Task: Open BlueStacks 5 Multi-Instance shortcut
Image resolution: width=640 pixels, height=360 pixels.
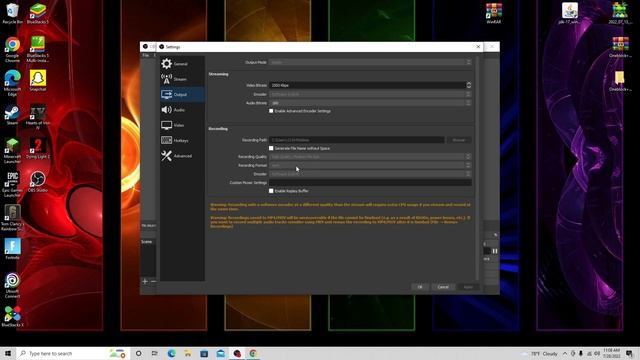Action: pos(38,49)
